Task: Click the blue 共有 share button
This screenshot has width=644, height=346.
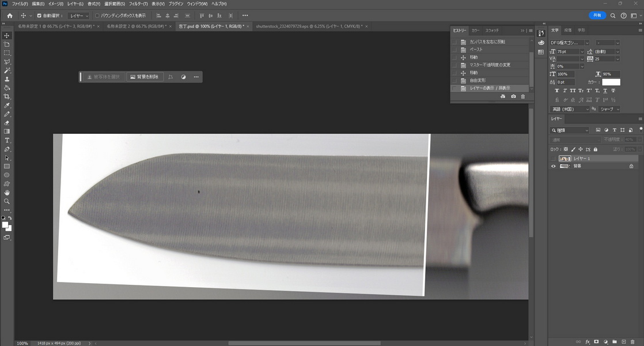Action: [597, 16]
